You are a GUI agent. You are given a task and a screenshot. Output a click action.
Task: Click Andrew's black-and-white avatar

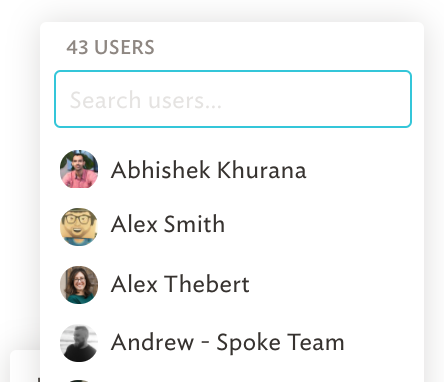pyautogui.click(x=79, y=343)
